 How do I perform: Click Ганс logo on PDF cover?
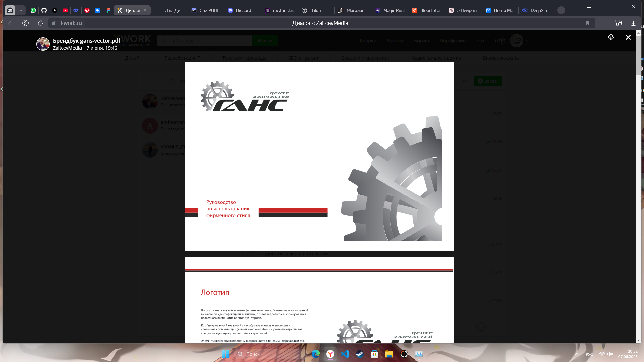[245, 96]
